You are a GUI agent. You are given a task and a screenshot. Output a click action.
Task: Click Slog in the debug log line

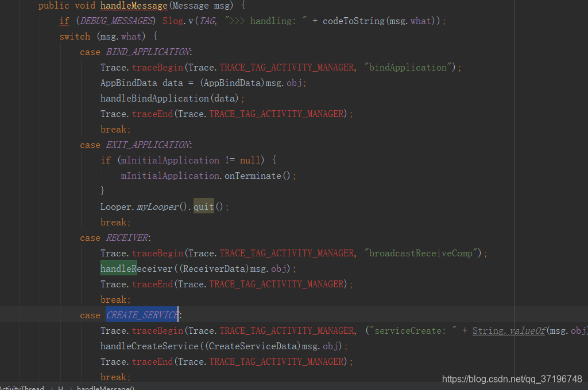tap(173, 21)
